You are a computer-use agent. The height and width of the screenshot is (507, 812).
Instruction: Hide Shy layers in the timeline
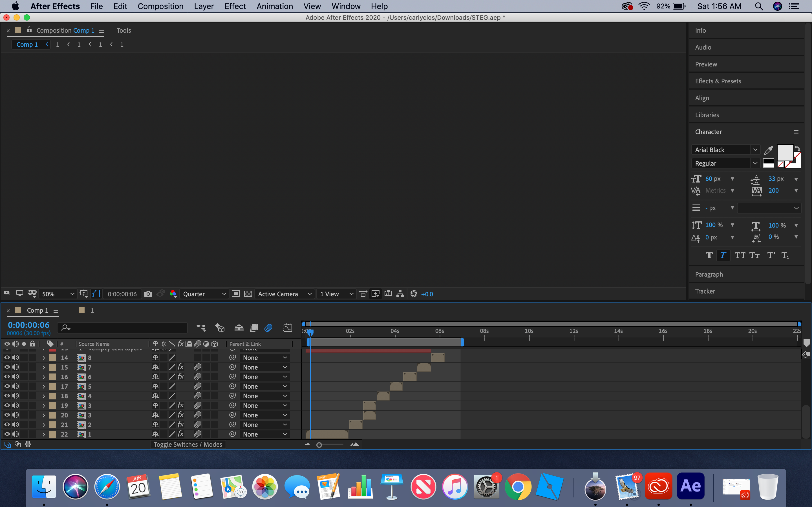pos(239,328)
